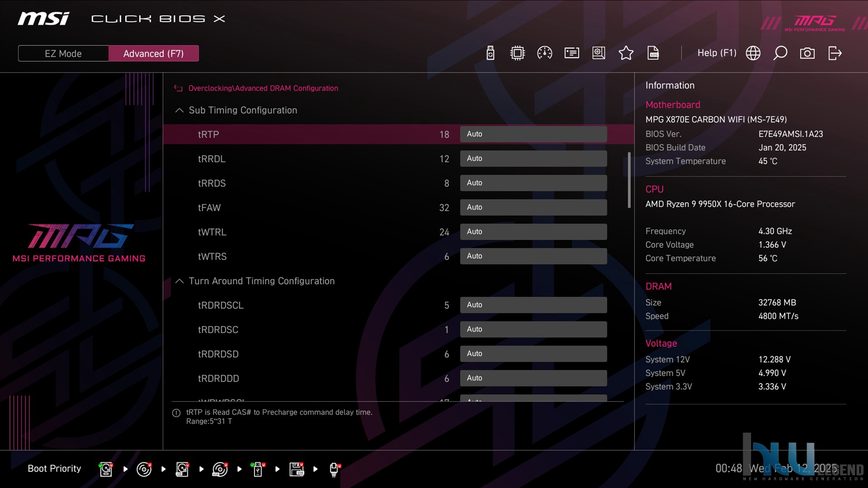Select the USB key boot device icon

[x=258, y=469]
